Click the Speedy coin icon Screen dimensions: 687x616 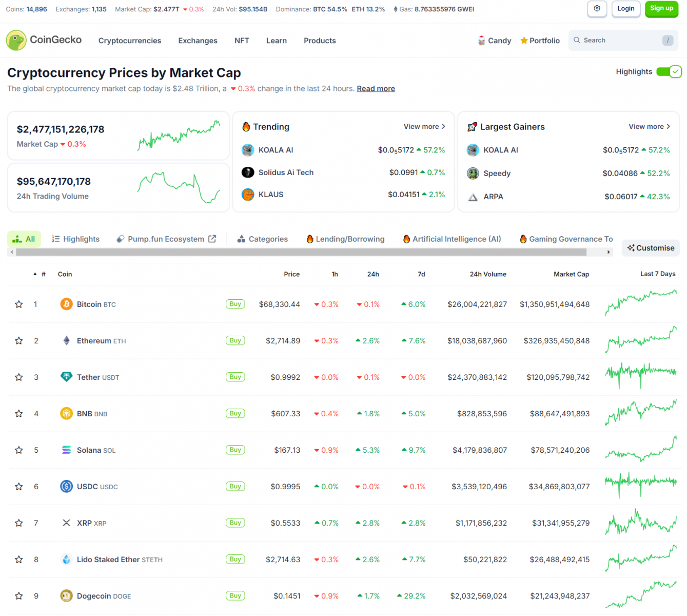click(x=473, y=174)
